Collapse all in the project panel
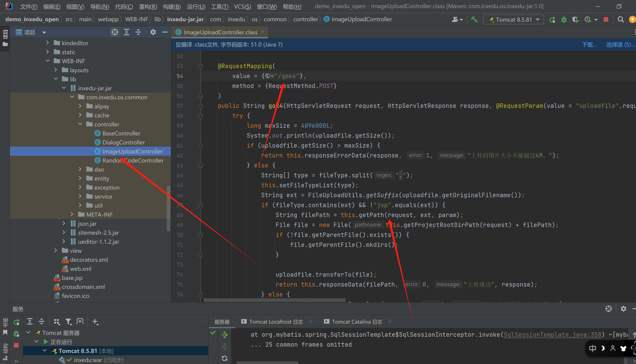The image size is (636, 364). pyautogui.click(x=138, y=32)
